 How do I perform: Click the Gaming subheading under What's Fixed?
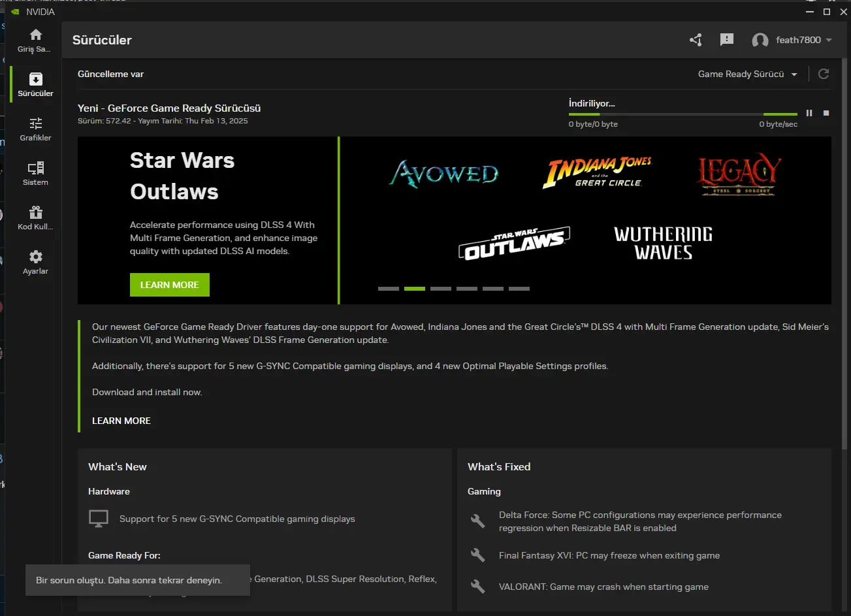[x=484, y=491]
